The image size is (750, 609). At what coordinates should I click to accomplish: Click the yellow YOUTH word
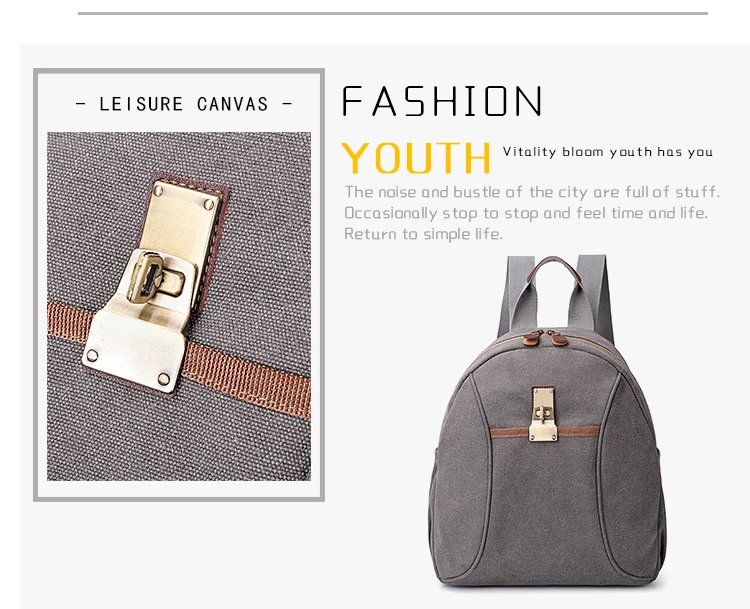(416, 158)
